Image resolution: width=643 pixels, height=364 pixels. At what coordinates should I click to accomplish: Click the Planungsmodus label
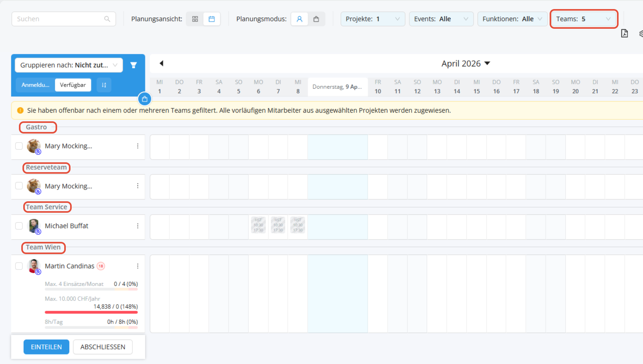point(262,19)
